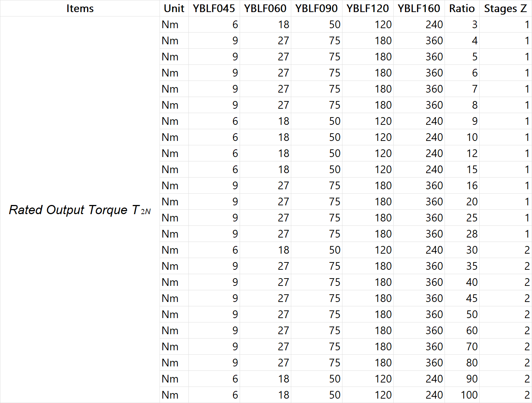Viewport: 532px width, 403px height.
Task: Select the Ratio column header
Action: tap(462, 8)
